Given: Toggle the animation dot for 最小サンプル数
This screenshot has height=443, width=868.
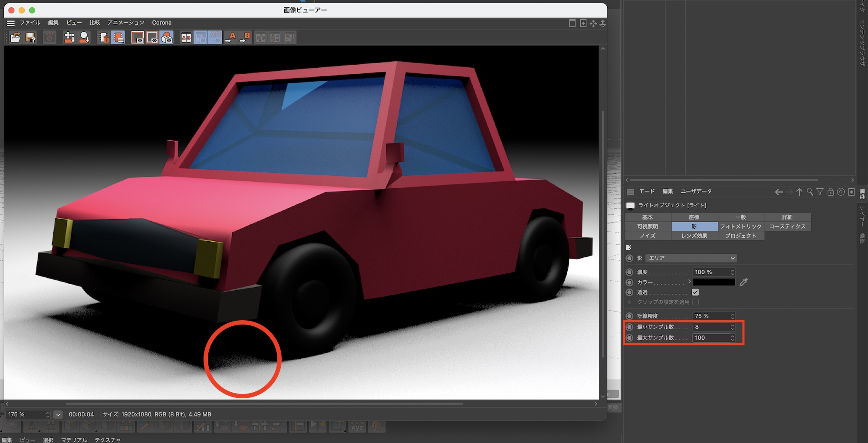Looking at the screenshot, I should point(629,327).
